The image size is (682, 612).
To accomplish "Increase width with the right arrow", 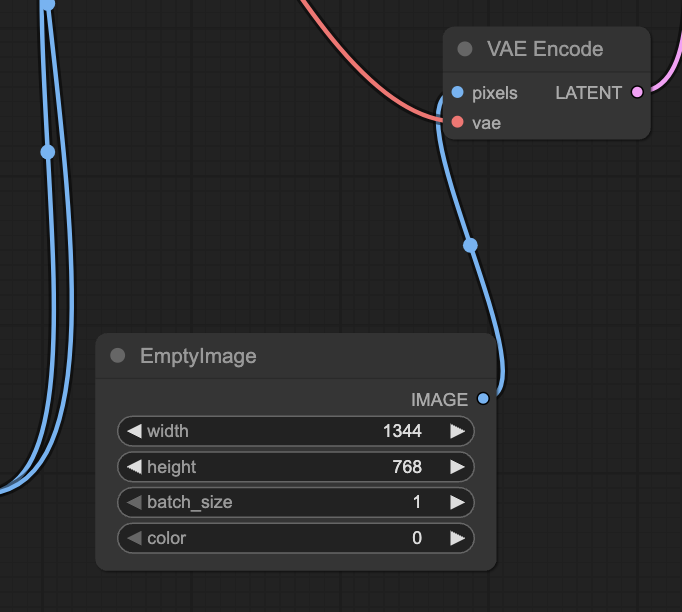I will [x=458, y=431].
